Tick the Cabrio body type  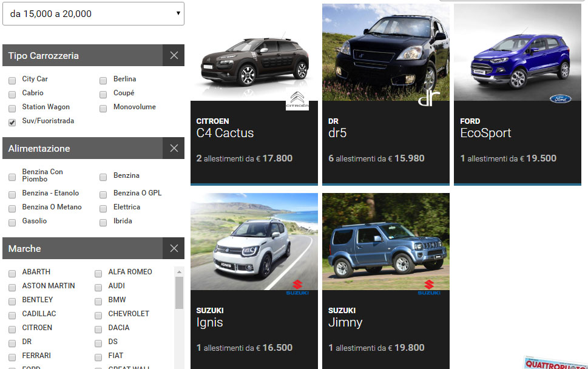pos(12,95)
